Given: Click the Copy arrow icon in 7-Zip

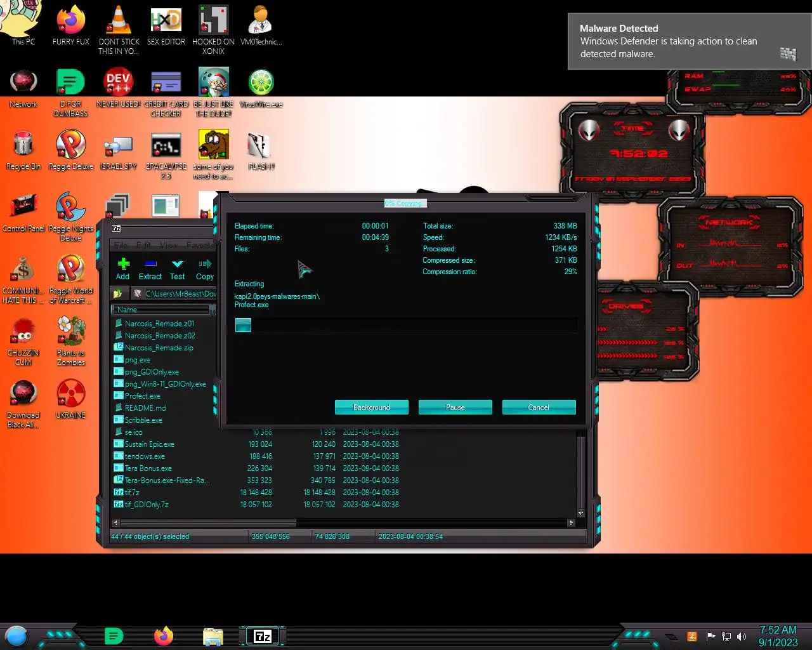Looking at the screenshot, I should pos(205,269).
